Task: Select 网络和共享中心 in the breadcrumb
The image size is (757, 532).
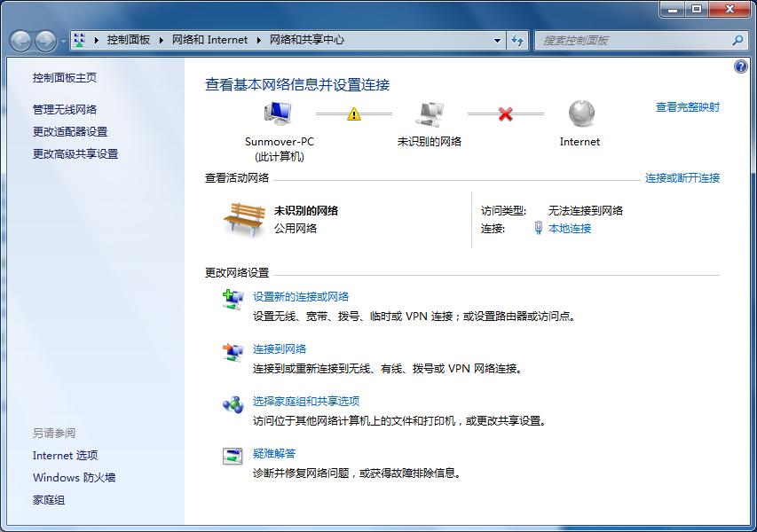Action: (x=307, y=40)
